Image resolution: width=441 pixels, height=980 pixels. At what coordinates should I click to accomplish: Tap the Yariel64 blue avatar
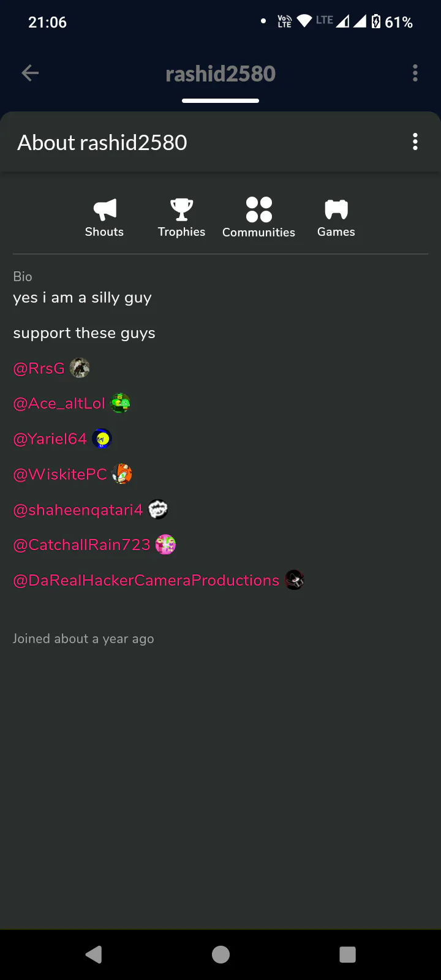tap(102, 439)
